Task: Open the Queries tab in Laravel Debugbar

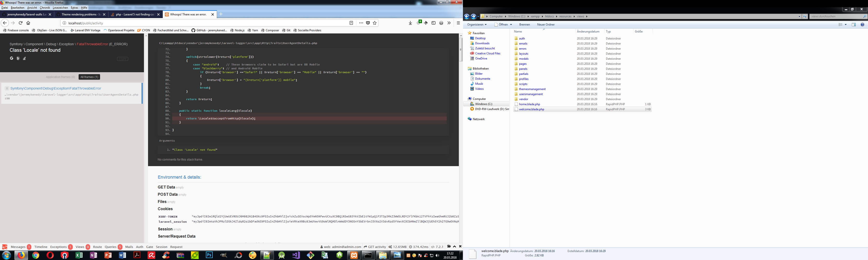Action: click(110, 247)
